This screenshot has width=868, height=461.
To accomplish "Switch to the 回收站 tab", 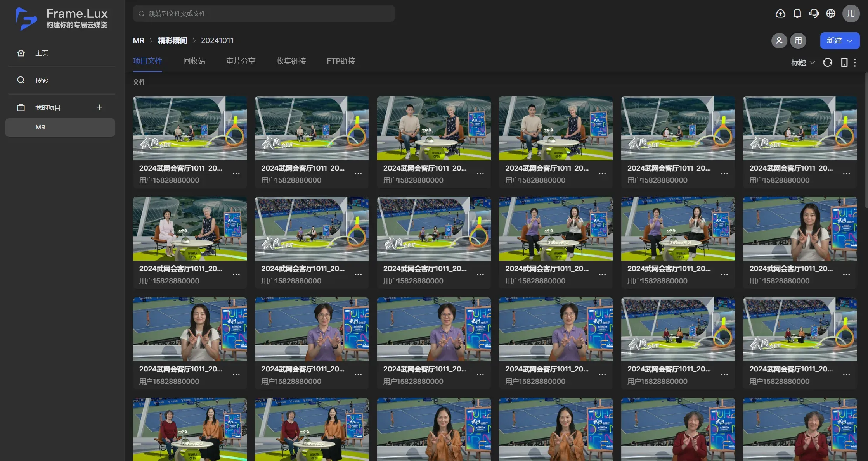I will 194,61.
